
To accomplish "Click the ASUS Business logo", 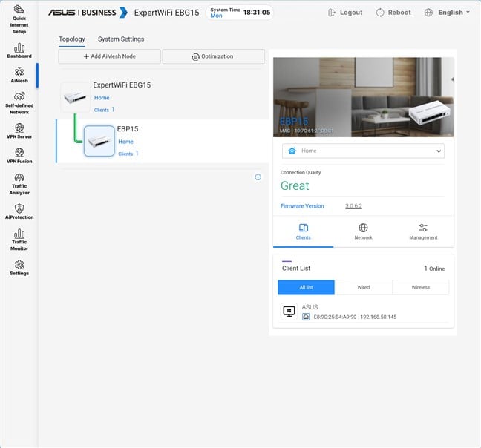I will (88, 13).
